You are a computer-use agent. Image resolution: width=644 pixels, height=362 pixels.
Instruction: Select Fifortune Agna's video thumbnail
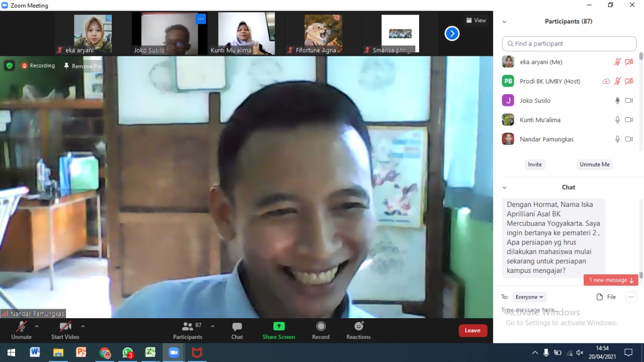tap(323, 34)
